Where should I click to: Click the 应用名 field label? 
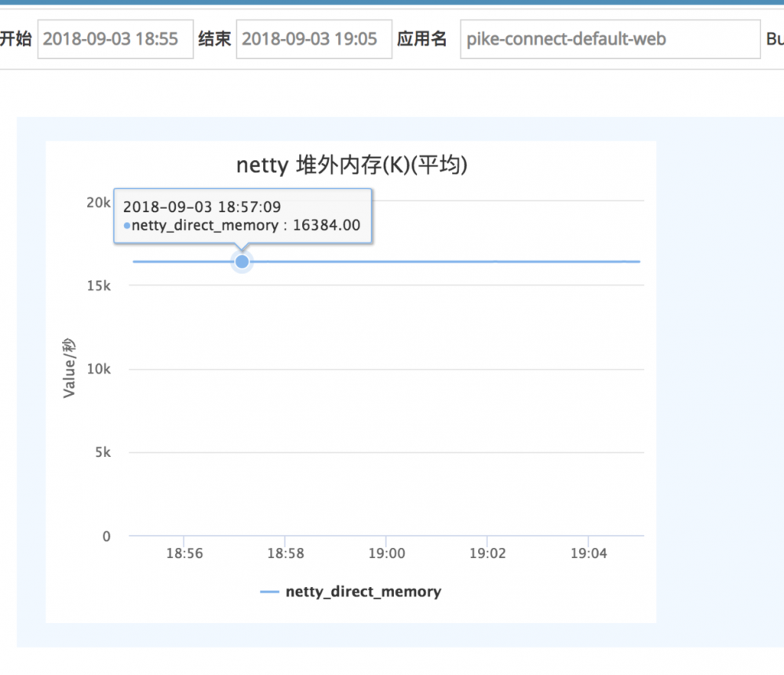point(425,38)
